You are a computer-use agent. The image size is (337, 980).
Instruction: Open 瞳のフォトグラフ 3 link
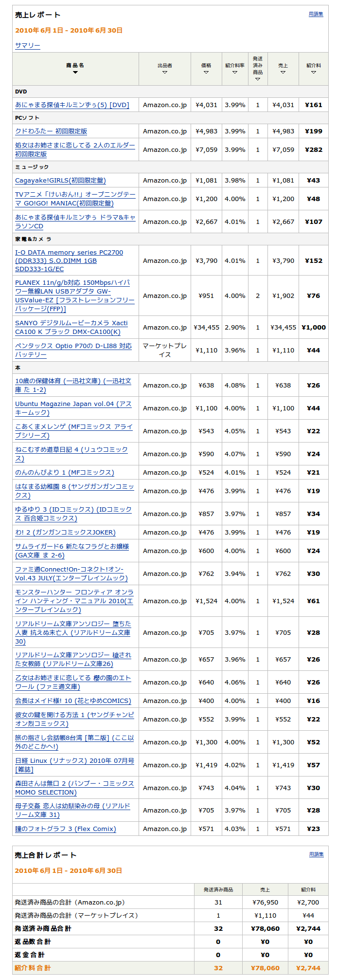pyautogui.click(x=66, y=829)
